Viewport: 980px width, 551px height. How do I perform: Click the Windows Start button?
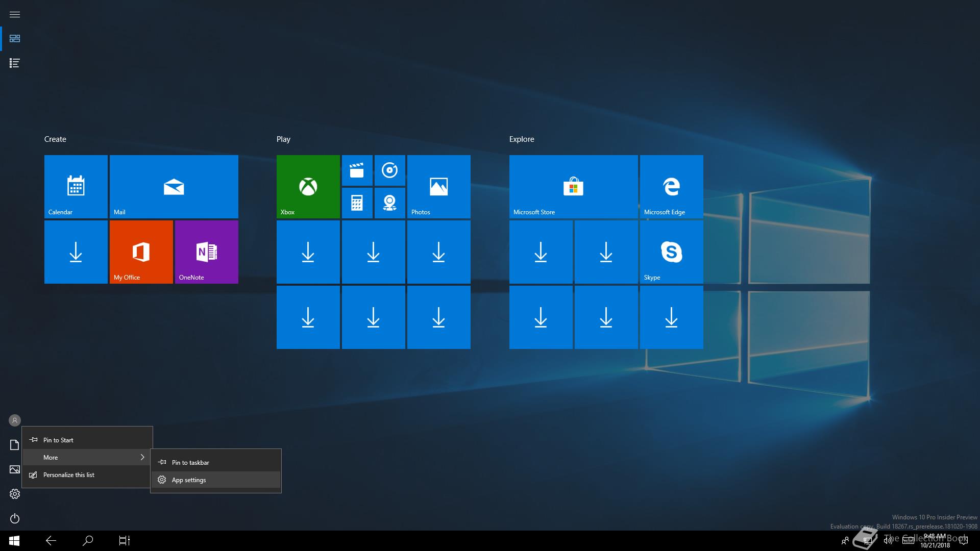[14, 541]
